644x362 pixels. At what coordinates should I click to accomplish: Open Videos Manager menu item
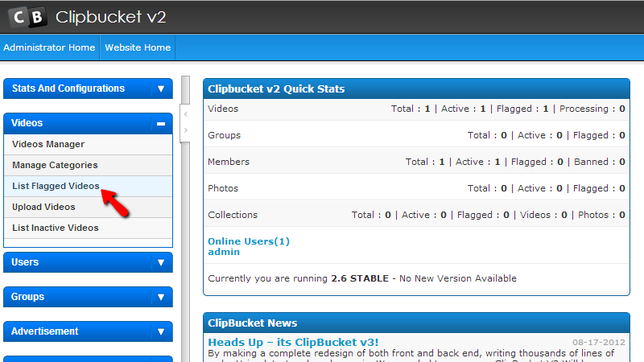pos(88,145)
